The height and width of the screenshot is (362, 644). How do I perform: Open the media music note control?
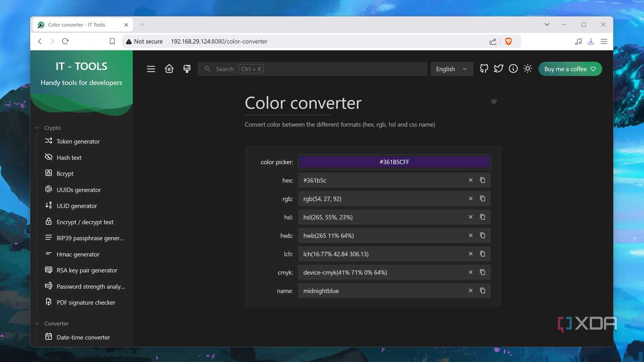[578, 42]
